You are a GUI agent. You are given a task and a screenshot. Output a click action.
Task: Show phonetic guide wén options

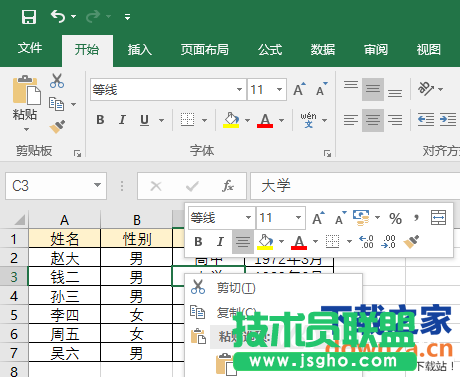coord(308,120)
